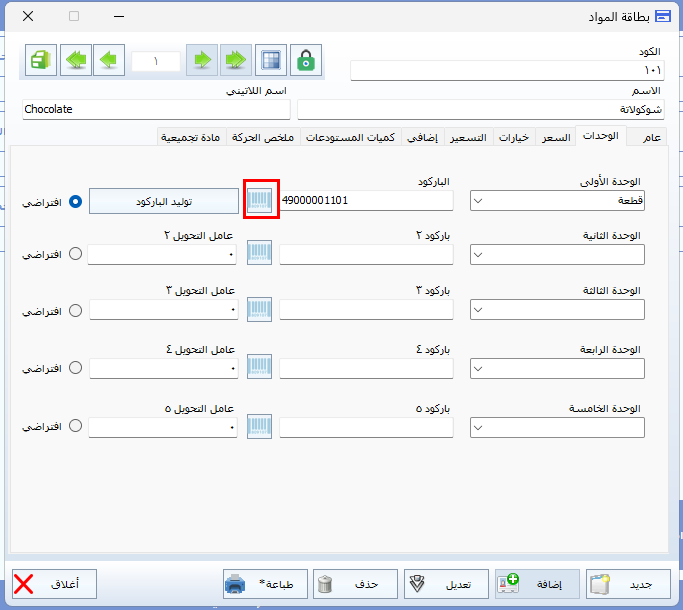Click the double green arrow pointing left
Screen dimensions: 683x610
coord(76,60)
